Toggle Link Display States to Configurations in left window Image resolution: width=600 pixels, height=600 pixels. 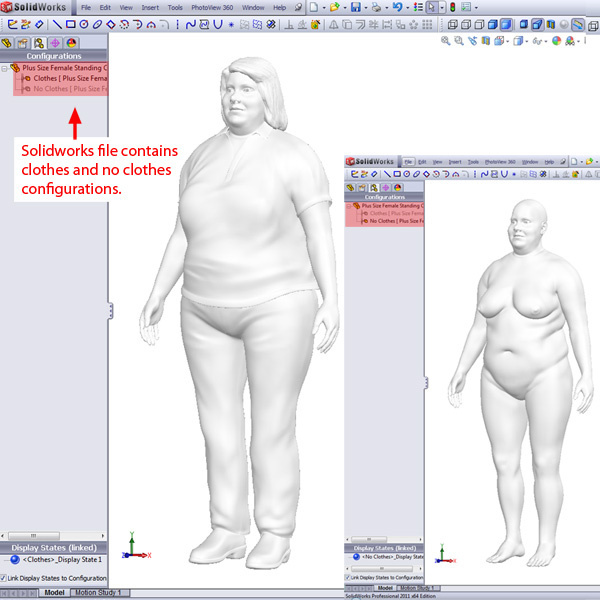tap(5, 578)
